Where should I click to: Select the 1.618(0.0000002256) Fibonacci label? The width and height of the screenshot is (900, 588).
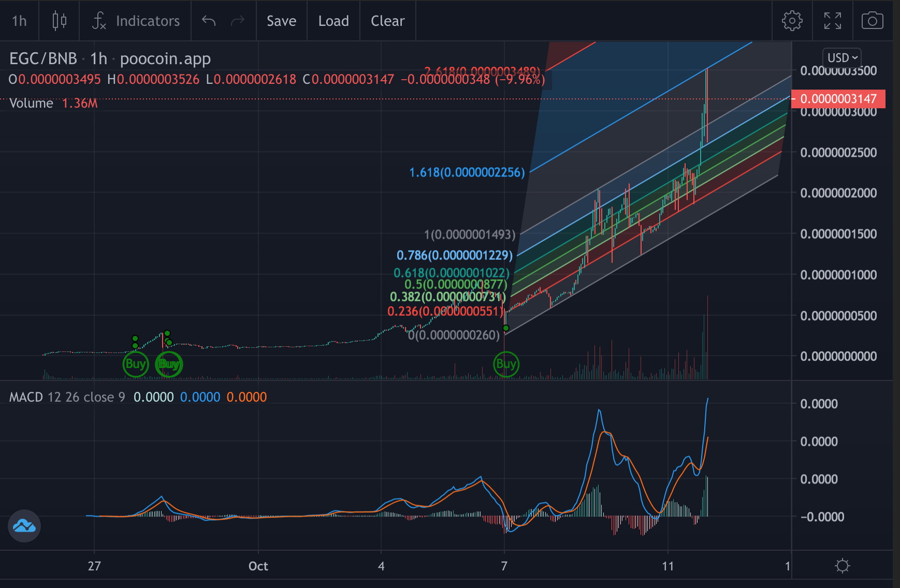coord(467,172)
